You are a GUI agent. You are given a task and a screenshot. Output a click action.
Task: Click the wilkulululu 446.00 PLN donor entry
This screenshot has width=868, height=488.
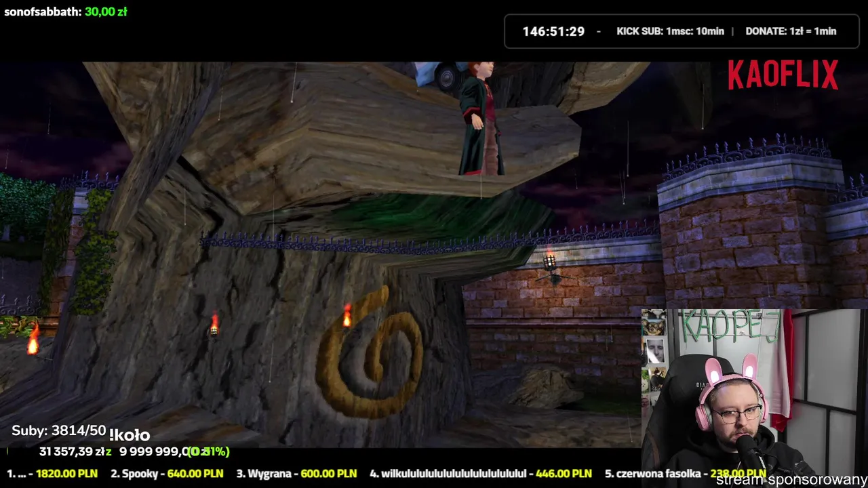[x=481, y=474]
